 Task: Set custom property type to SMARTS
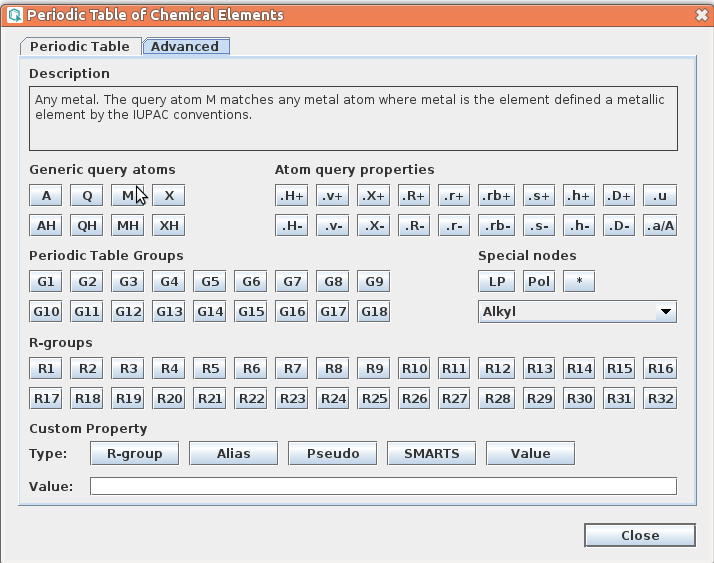432,454
